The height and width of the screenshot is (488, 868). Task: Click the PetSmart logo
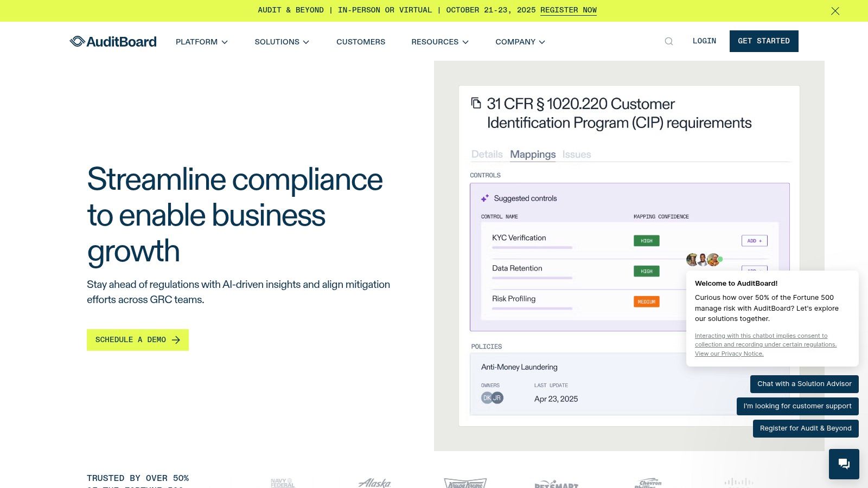(x=556, y=484)
